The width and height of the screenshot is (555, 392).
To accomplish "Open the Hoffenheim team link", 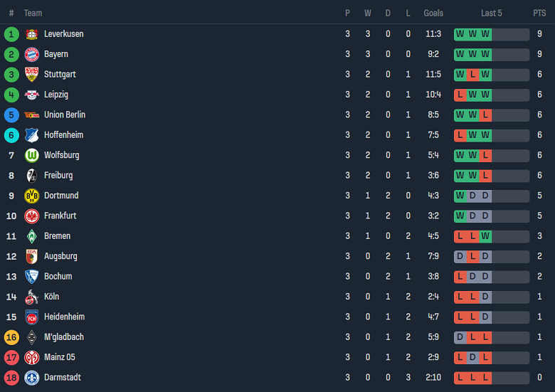I will pos(63,135).
